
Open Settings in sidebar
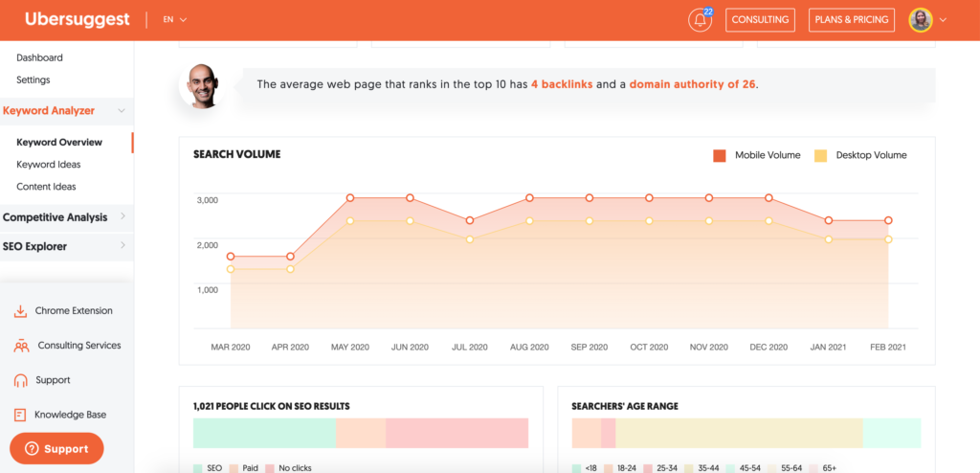point(33,80)
